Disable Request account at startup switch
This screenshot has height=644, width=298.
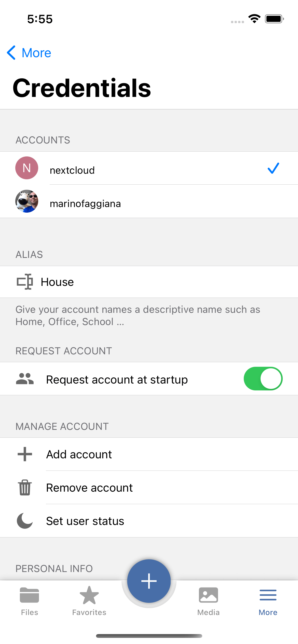point(263,378)
